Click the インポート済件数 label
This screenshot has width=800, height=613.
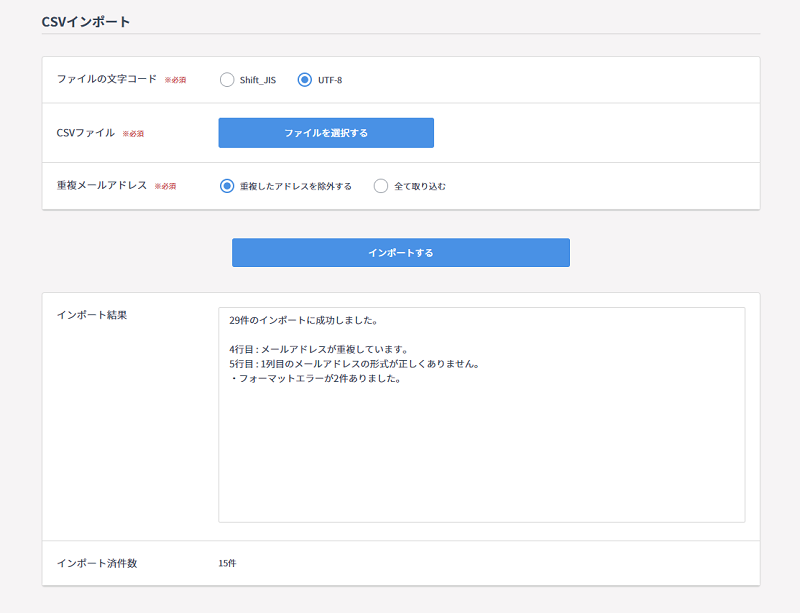tap(97, 563)
